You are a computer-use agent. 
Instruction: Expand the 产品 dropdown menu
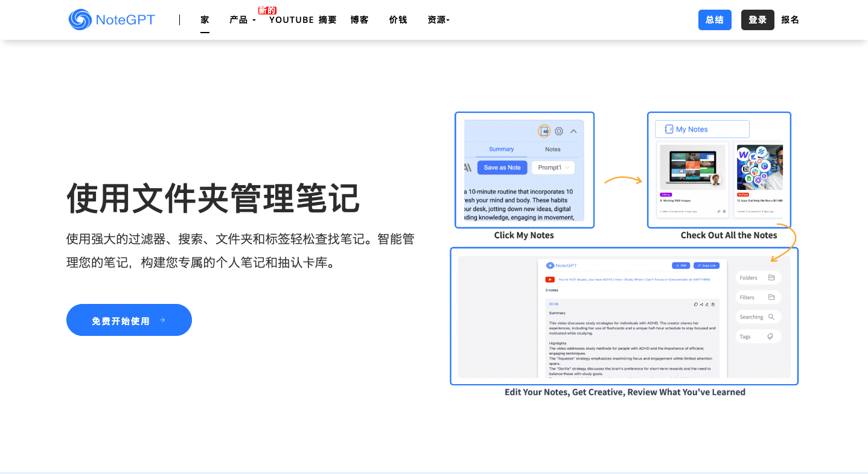[x=243, y=20]
